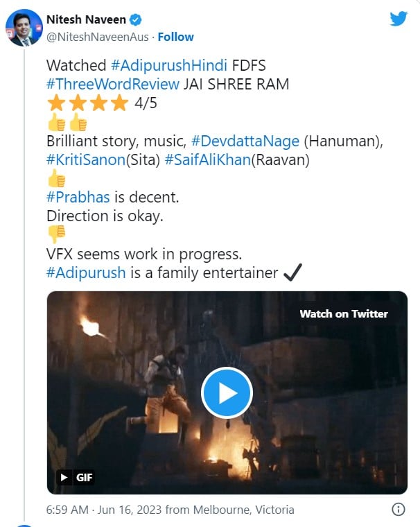
Task: Click the Nitesh Naveen display name
Action: (x=85, y=20)
